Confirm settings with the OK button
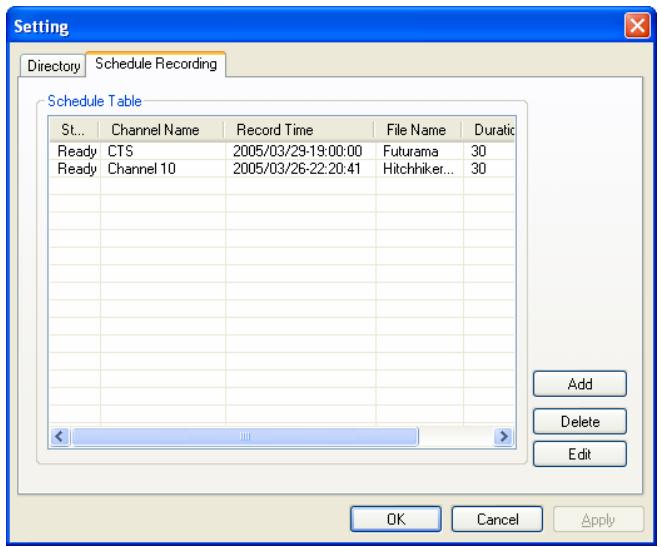Image resolution: width=661 pixels, height=547 pixels. 396,519
